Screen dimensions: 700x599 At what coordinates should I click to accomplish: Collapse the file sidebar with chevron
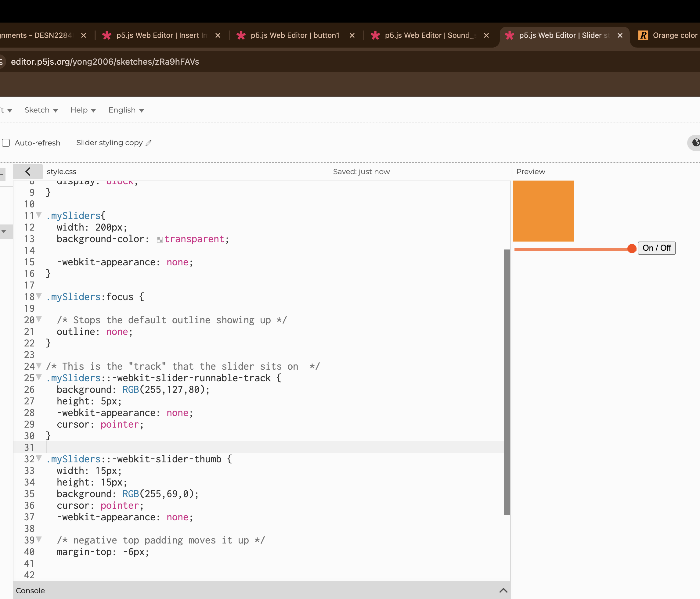[28, 171]
